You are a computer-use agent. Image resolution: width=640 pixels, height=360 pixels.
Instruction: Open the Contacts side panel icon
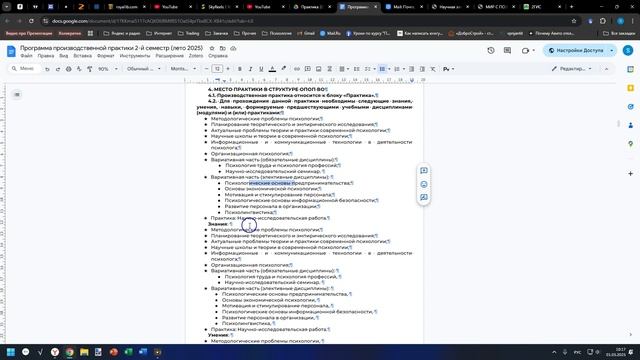(x=631, y=125)
